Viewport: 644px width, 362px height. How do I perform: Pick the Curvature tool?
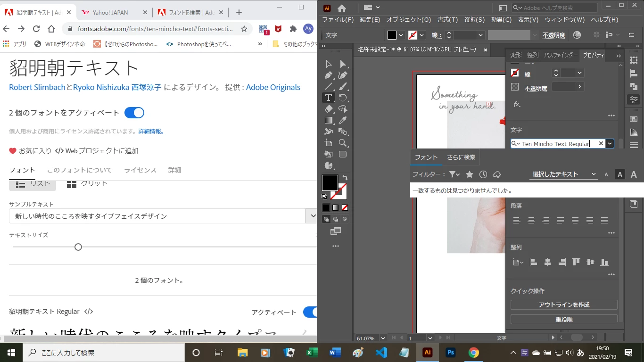343,75
